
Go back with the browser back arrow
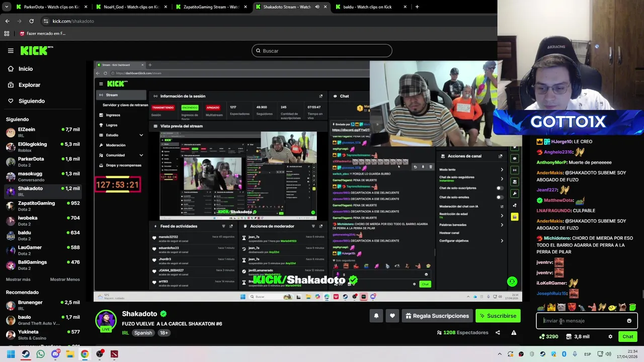coord(7,21)
